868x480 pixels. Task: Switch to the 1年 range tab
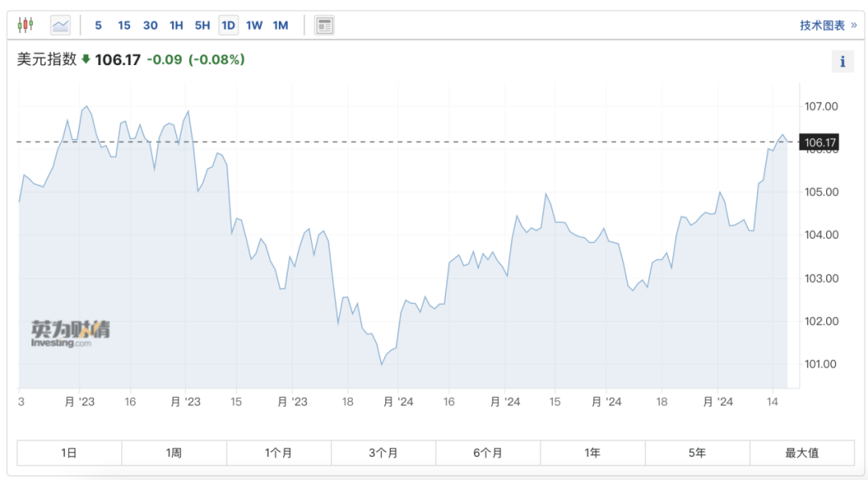click(592, 453)
